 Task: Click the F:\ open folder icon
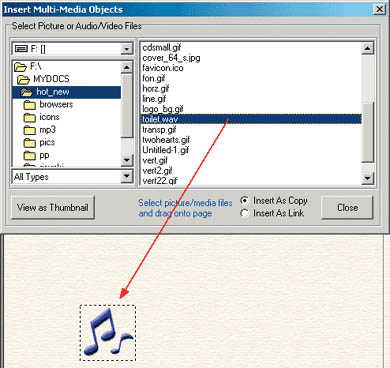(20, 67)
